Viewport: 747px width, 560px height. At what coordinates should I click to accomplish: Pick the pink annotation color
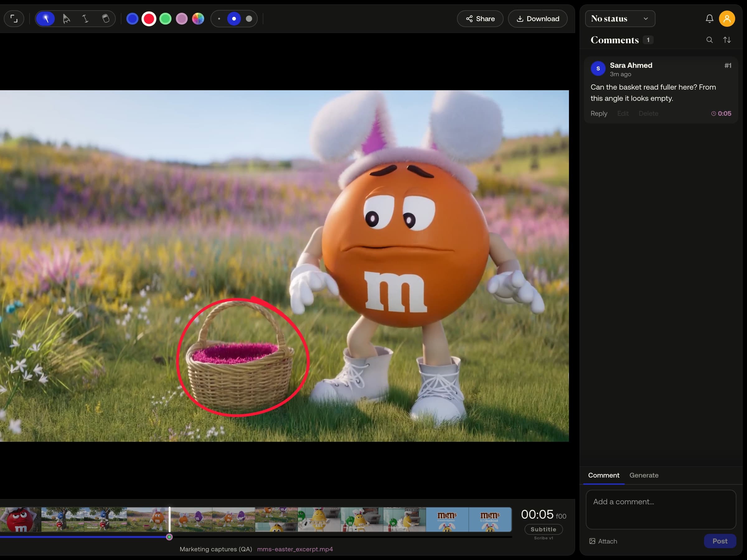point(182,19)
